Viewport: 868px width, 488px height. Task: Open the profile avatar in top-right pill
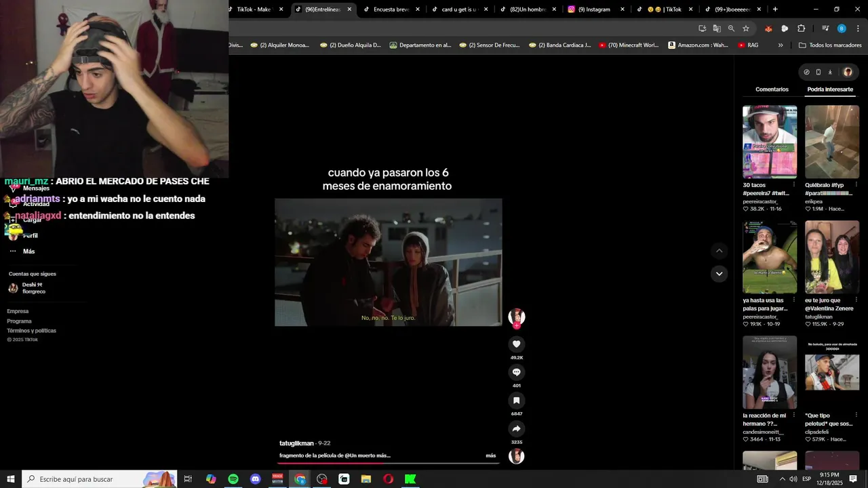coord(848,72)
